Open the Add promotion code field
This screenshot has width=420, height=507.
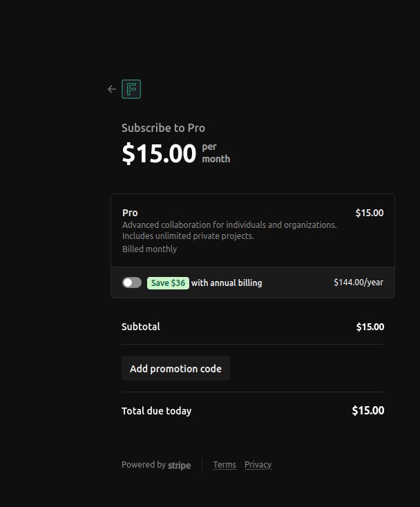[x=175, y=368]
